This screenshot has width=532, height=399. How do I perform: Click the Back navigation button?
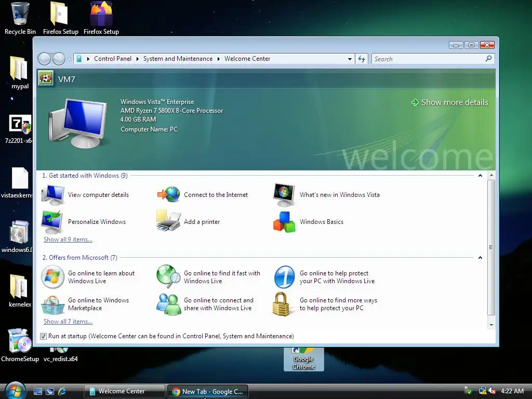click(45, 59)
